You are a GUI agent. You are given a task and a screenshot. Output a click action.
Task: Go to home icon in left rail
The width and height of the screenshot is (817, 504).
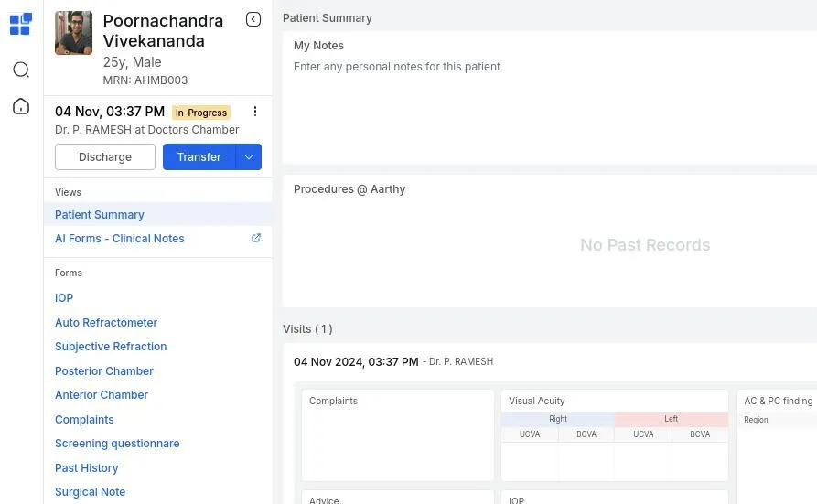21,107
